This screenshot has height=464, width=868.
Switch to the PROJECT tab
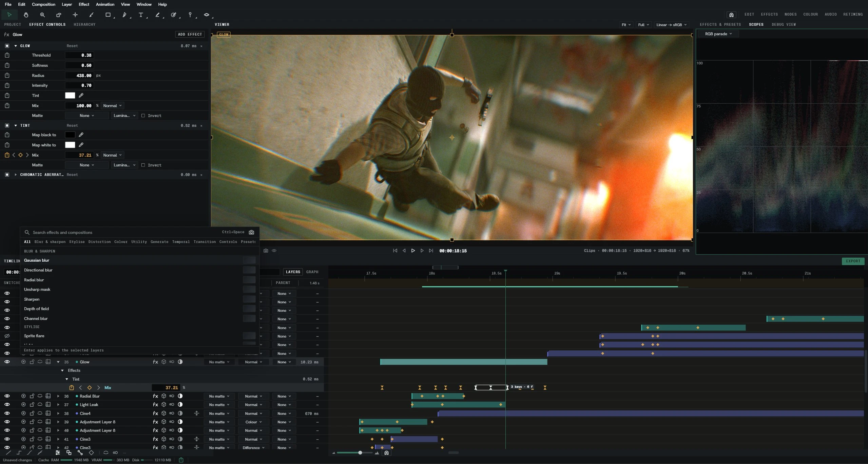pos(13,24)
